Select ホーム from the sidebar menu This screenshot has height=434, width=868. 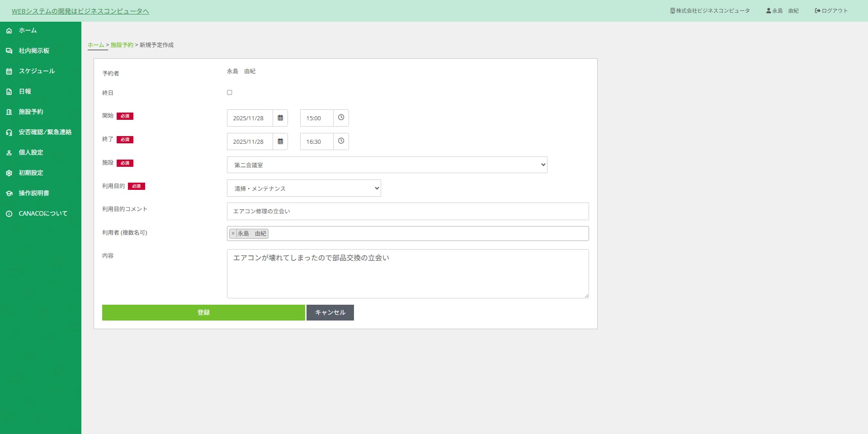point(9,30)
